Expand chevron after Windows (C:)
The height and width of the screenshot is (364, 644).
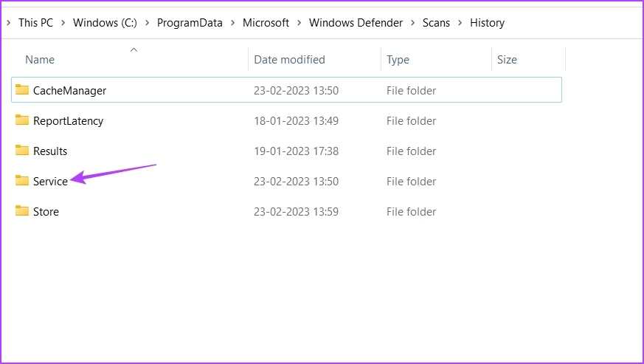pos(147,23)
